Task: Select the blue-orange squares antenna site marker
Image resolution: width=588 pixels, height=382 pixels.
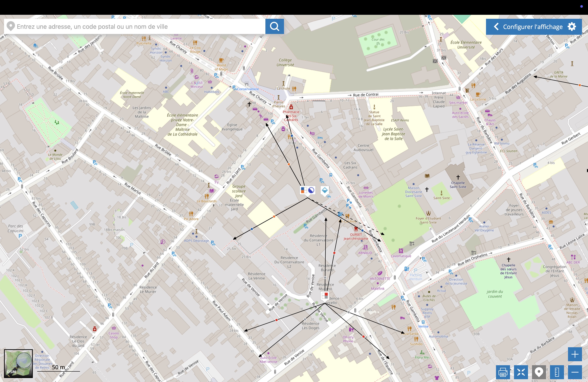Action: click(304, 190)
